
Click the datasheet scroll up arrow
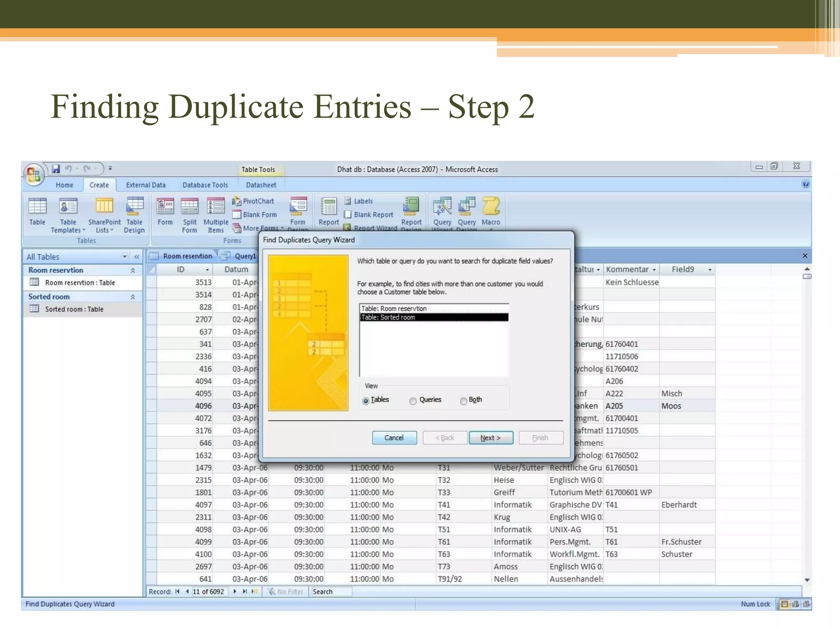coord(807,269)
